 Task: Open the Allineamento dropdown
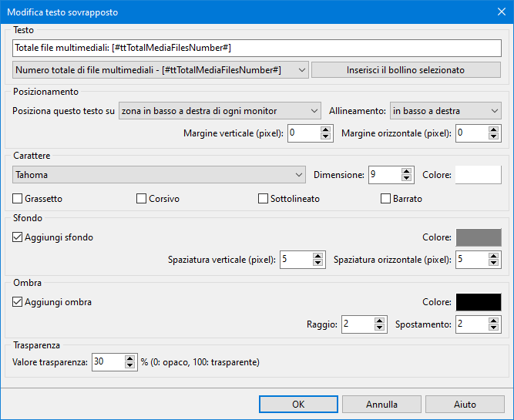tap(445, 111)
